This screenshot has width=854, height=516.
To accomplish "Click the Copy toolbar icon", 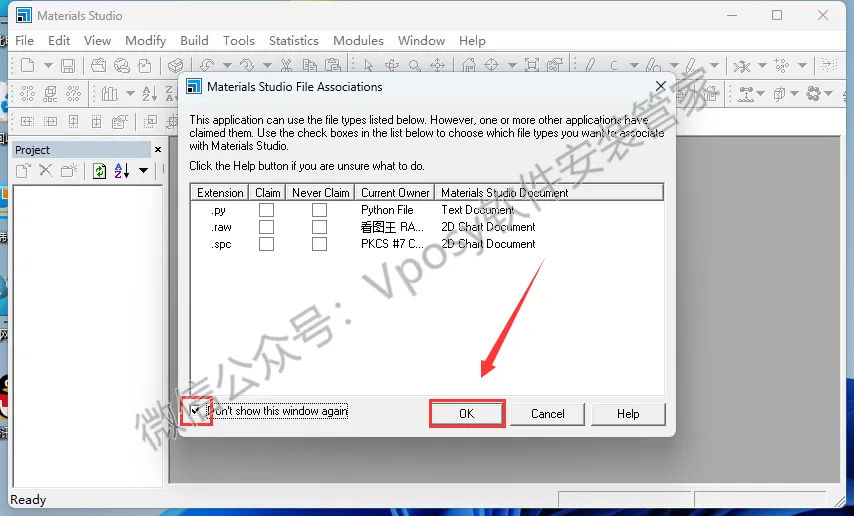I will (309, 66).
